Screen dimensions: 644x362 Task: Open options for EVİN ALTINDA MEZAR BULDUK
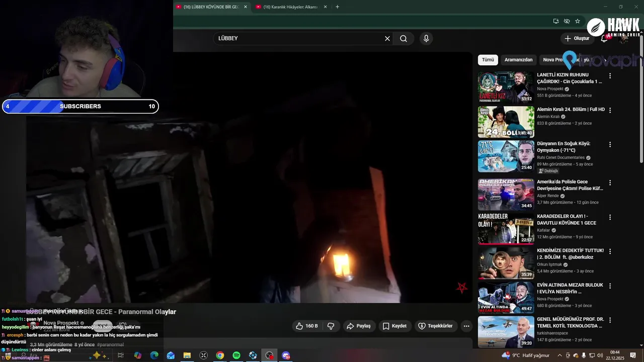(x=610, y=286)
